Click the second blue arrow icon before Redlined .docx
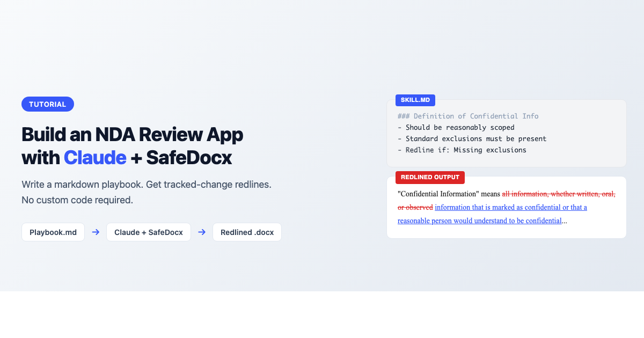The image size is (644, 338). pyautogui.click(x=202, y=232)
